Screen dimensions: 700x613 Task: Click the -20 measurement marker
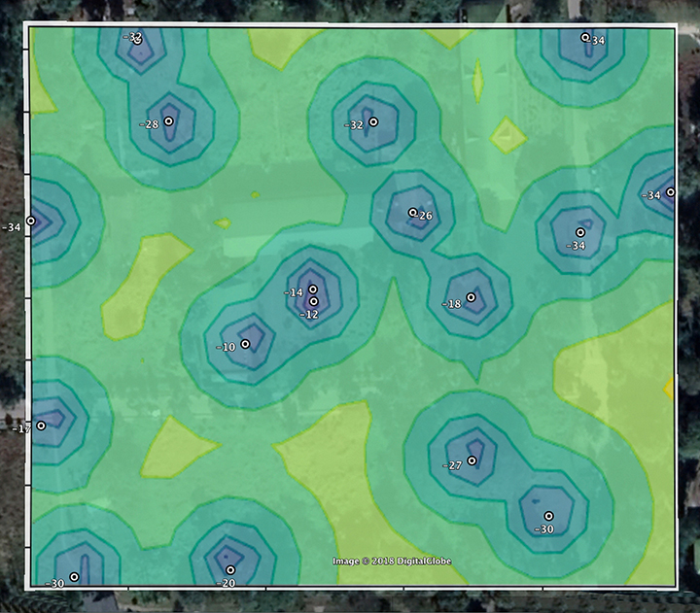point(230,570)
